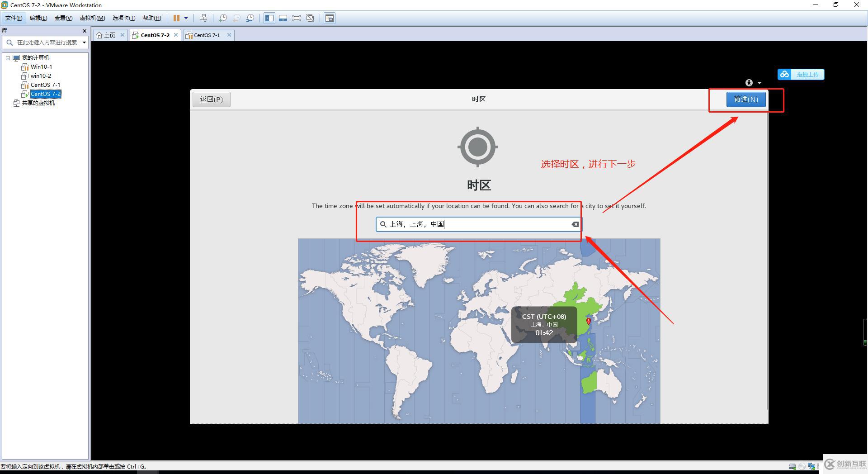Clear the timezone search text
The height and width of the screenshot is (474, 868).
[575, 224]
